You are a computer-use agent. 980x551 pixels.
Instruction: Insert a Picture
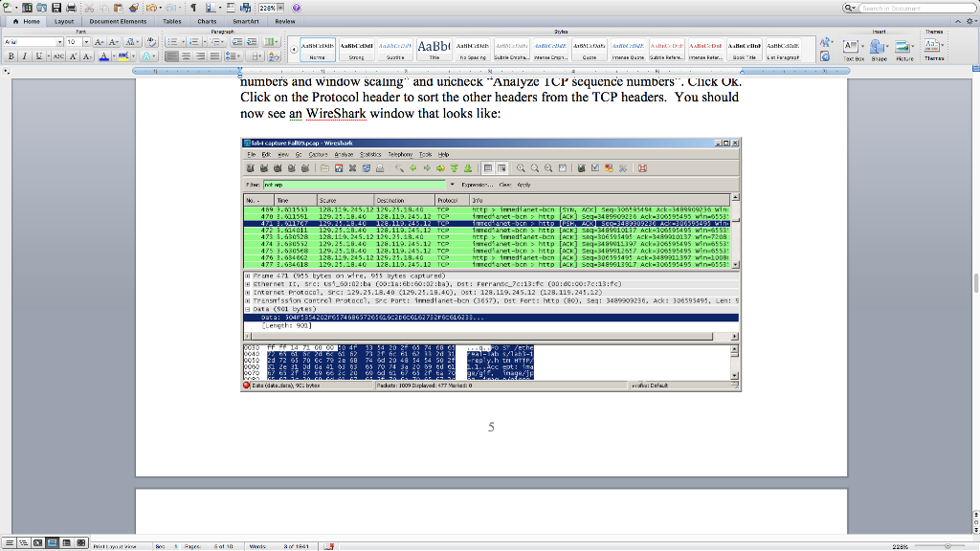[904, 50]
